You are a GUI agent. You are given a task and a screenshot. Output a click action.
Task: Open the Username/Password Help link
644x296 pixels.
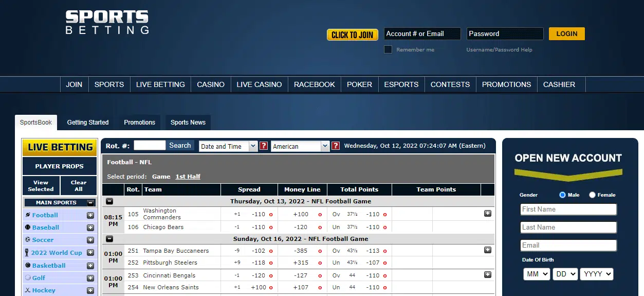499,50
